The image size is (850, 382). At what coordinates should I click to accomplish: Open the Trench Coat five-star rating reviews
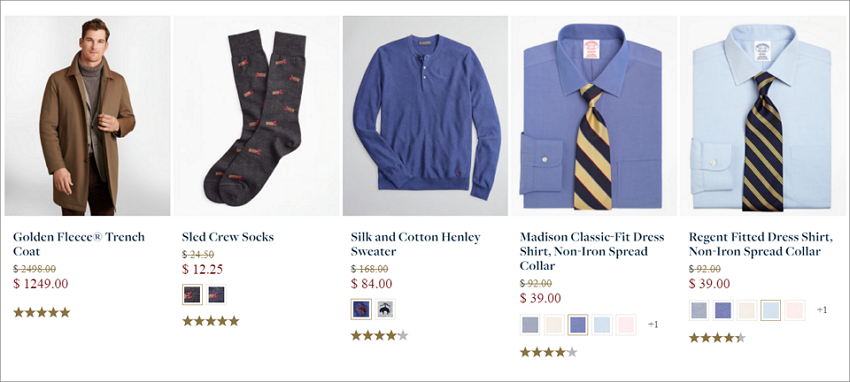(x=42, y=313)
